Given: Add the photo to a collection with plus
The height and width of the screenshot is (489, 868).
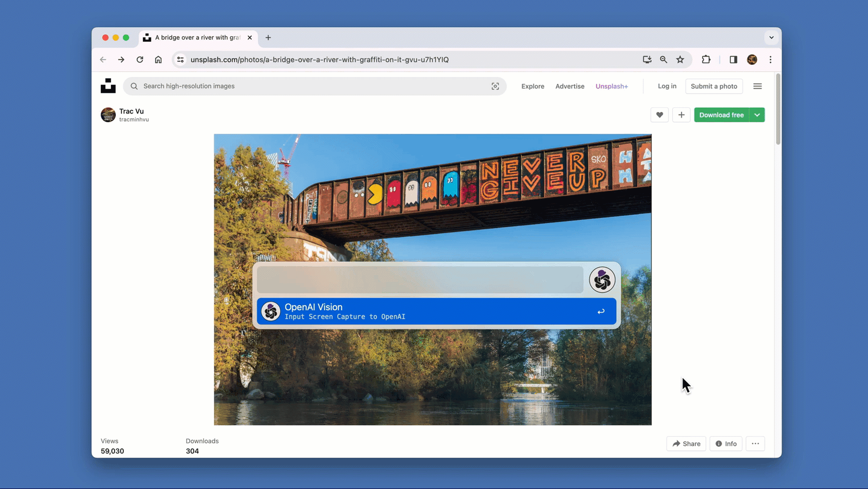Looking at the screenshot, I should click(681, 115).
